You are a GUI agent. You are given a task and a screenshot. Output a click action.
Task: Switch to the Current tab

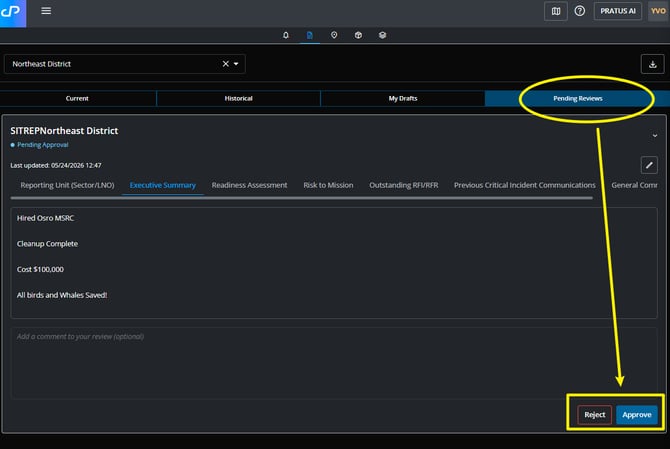click(77, 98)
